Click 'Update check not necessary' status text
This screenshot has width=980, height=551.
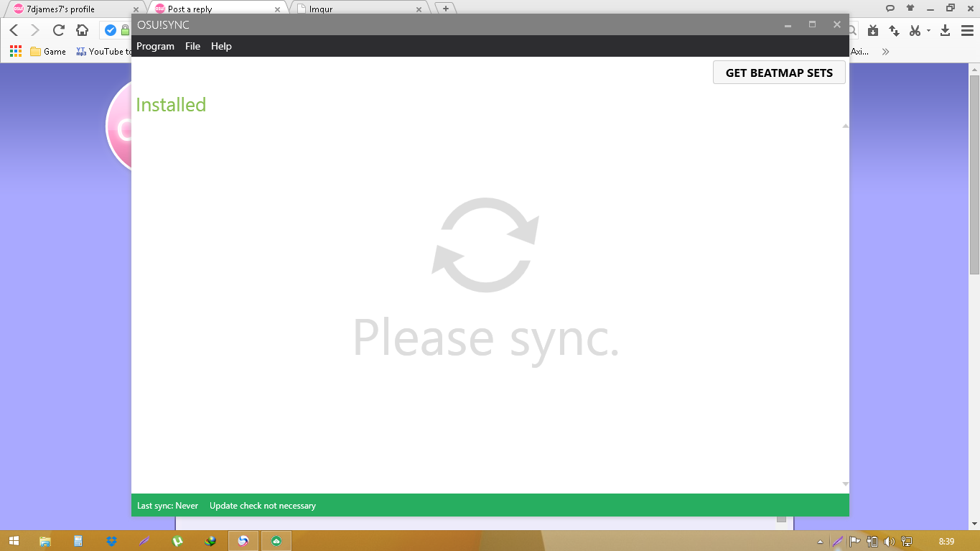click(x=263, y=506)
